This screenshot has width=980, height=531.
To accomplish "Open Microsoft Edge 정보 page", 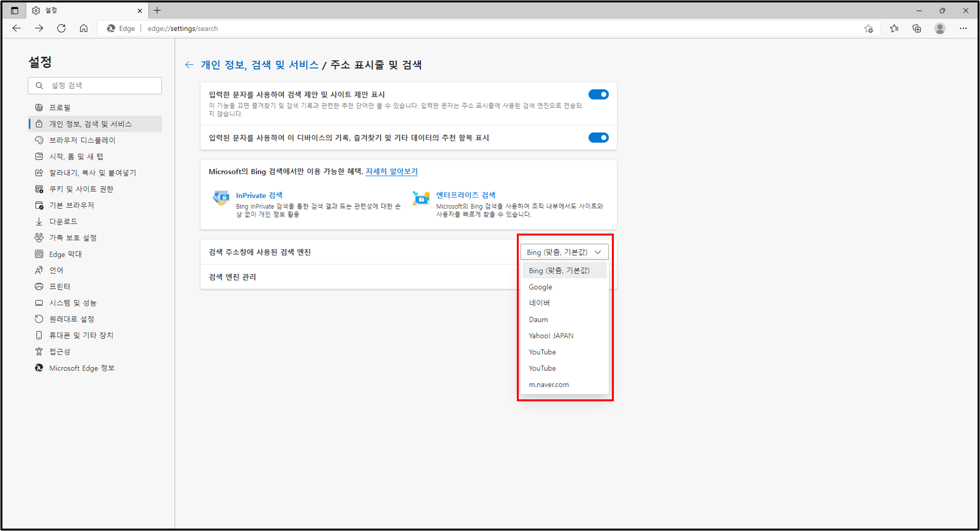I will click(95, 368).
